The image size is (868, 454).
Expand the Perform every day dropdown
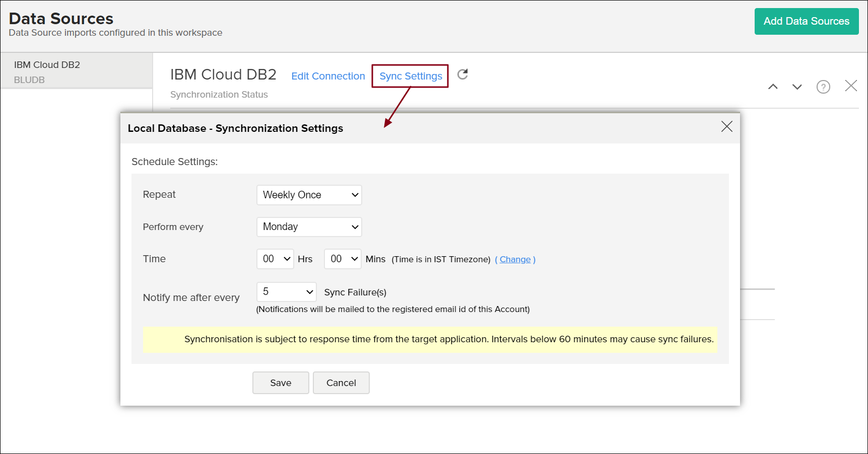[309, 227]
